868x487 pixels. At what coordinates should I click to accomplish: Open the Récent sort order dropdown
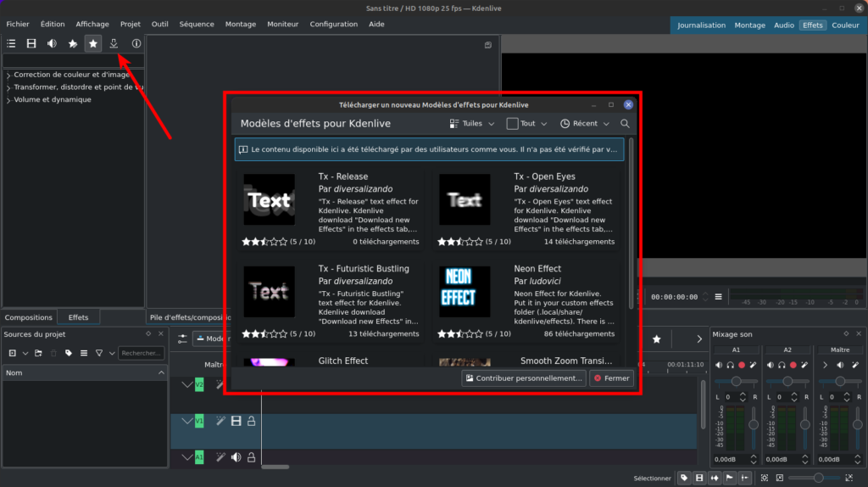(585, 124)
